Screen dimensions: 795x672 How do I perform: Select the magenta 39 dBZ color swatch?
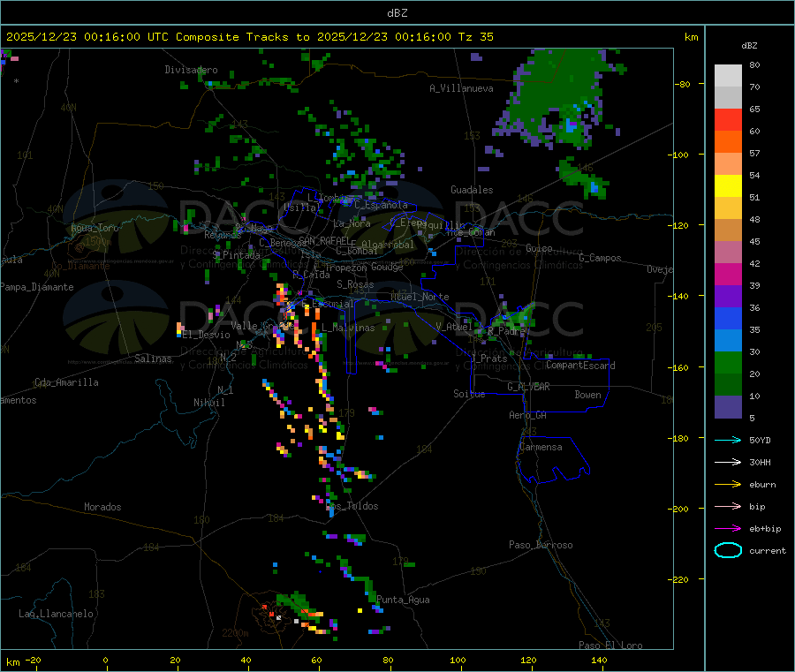point(728,274)
